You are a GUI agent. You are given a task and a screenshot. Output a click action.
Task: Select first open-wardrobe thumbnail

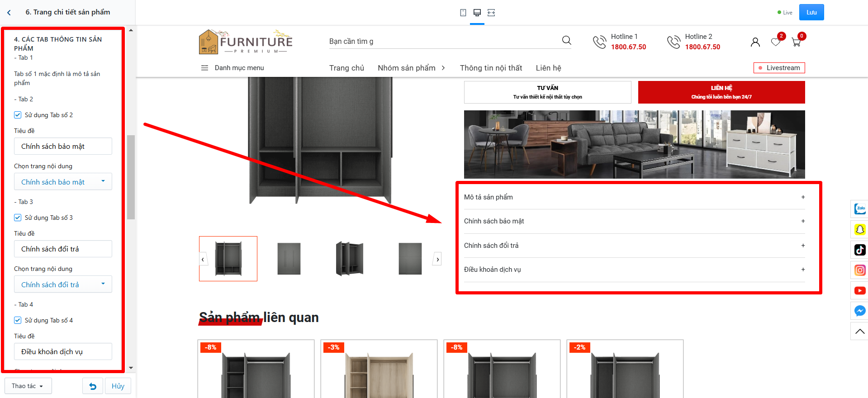228,259
